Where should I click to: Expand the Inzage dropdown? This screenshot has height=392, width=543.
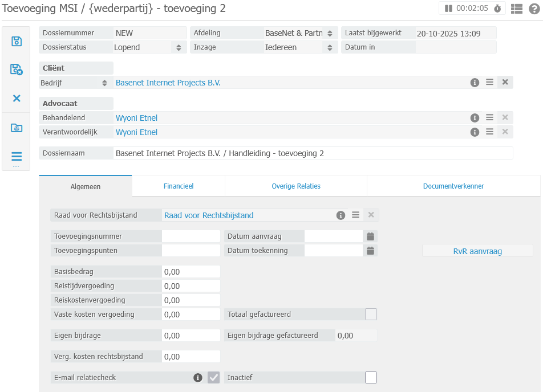point(330,47)
